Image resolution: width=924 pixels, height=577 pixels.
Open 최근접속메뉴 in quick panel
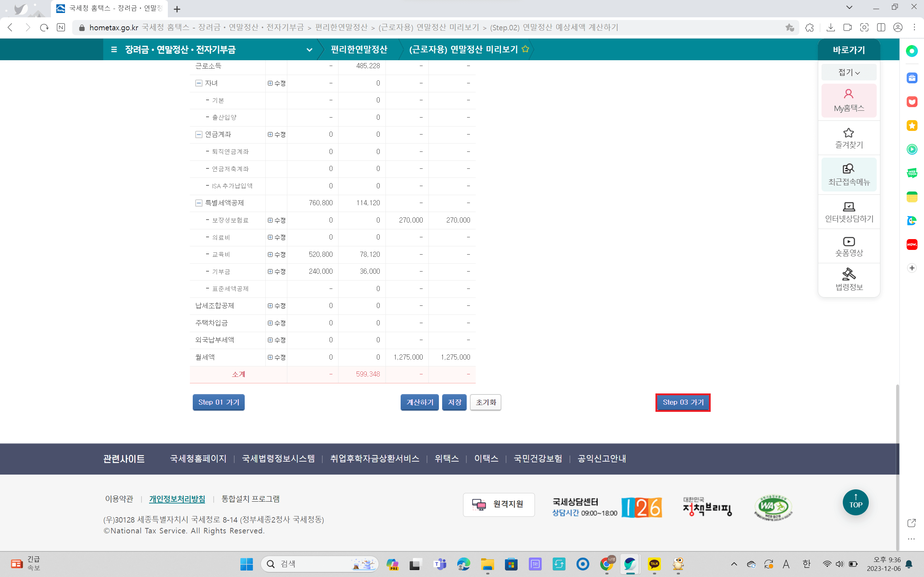[849, 175]
